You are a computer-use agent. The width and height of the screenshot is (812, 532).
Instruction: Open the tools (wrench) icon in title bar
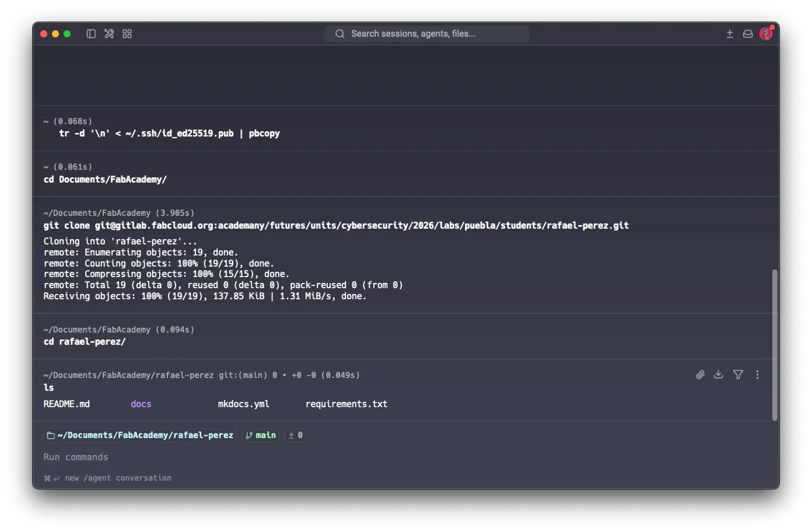109,34
